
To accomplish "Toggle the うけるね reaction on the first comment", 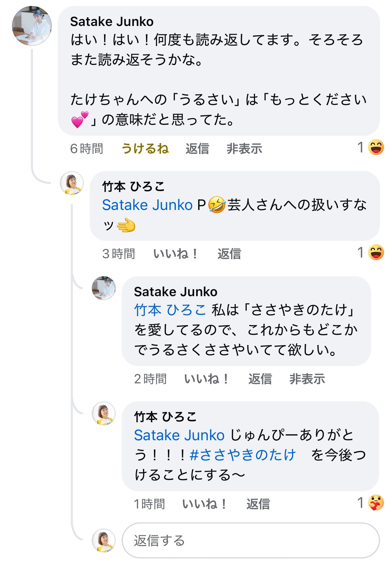I will (145, 148).
